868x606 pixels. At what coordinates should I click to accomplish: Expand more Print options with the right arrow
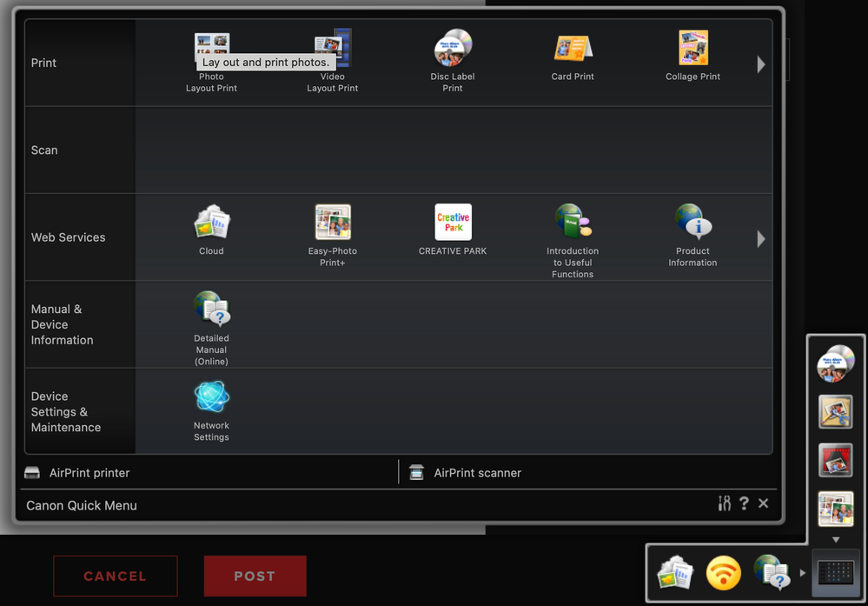coord(760,63)
